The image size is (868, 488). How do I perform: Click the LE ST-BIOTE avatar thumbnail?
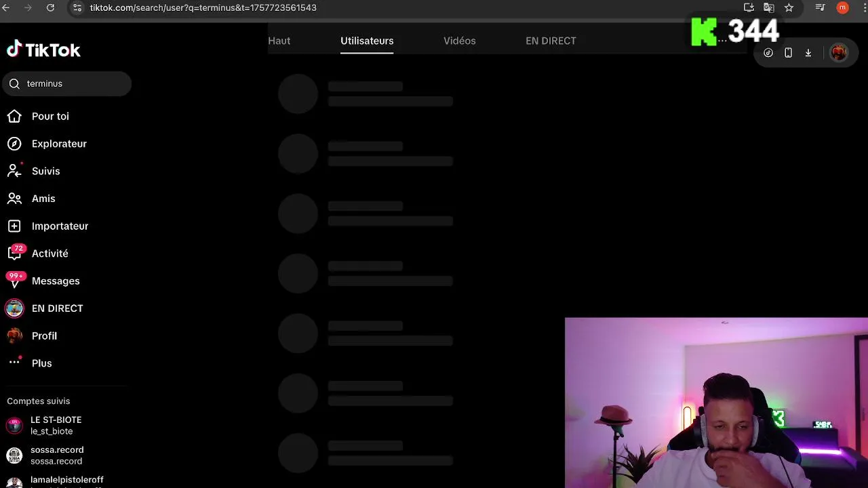(14, 426)
